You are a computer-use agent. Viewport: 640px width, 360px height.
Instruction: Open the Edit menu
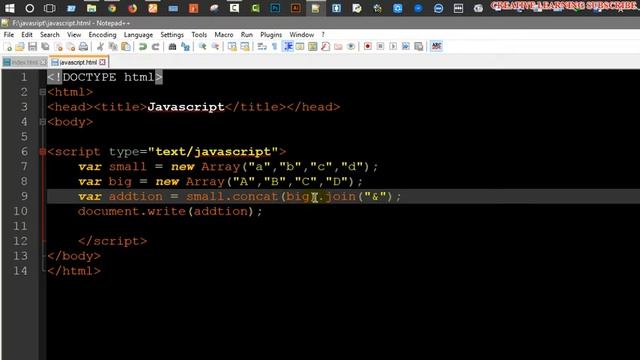(x=27, y=35)
